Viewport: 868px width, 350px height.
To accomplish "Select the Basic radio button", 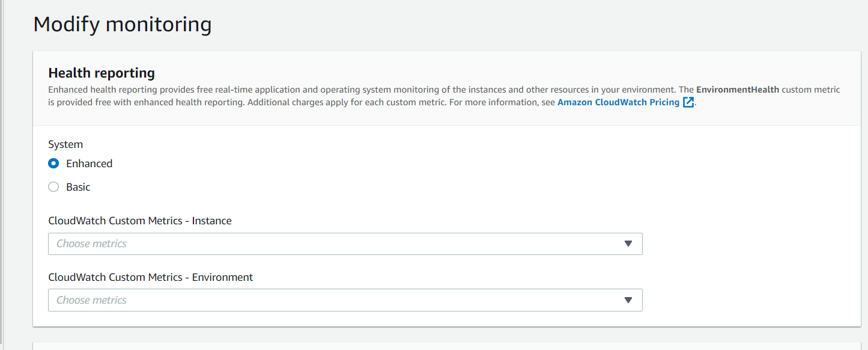I will [53, 187].
